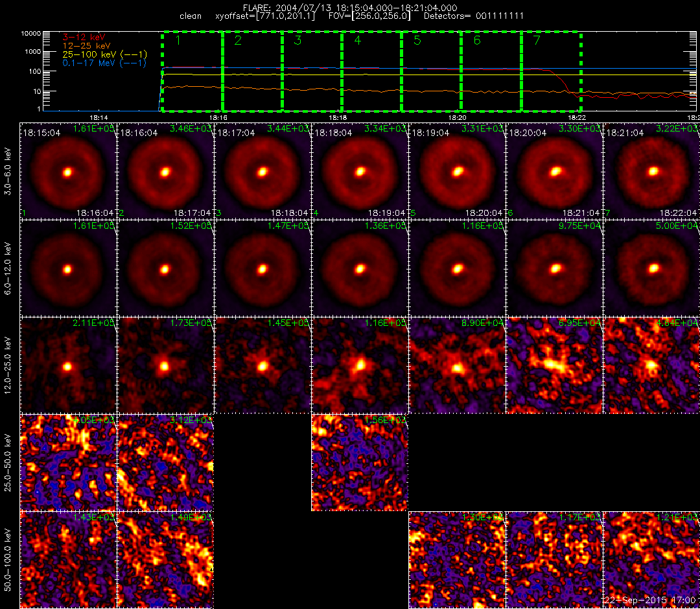
Task: Open the 50.0-100.0 keV image labeled 1.17E+03
Action: click(x=554, y=560)
